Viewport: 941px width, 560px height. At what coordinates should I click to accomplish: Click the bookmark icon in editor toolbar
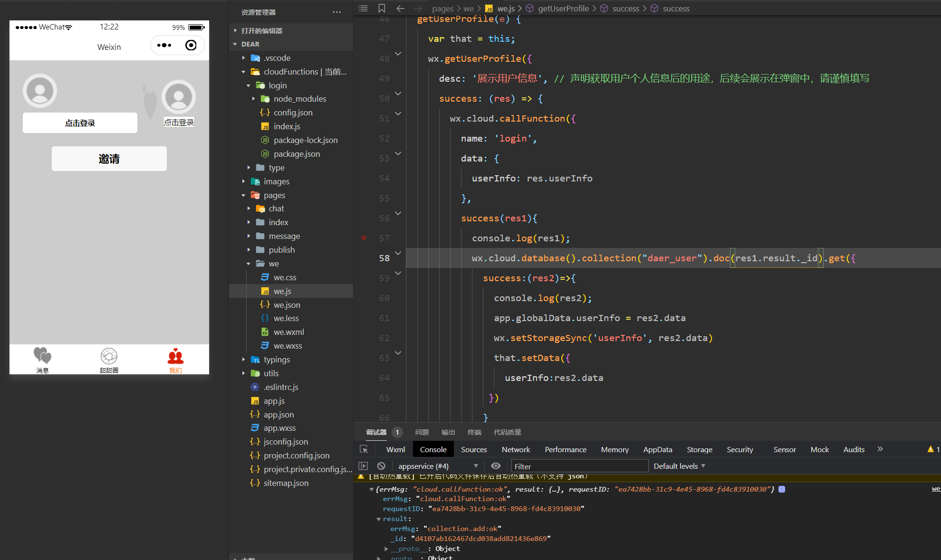coord(382,8)
